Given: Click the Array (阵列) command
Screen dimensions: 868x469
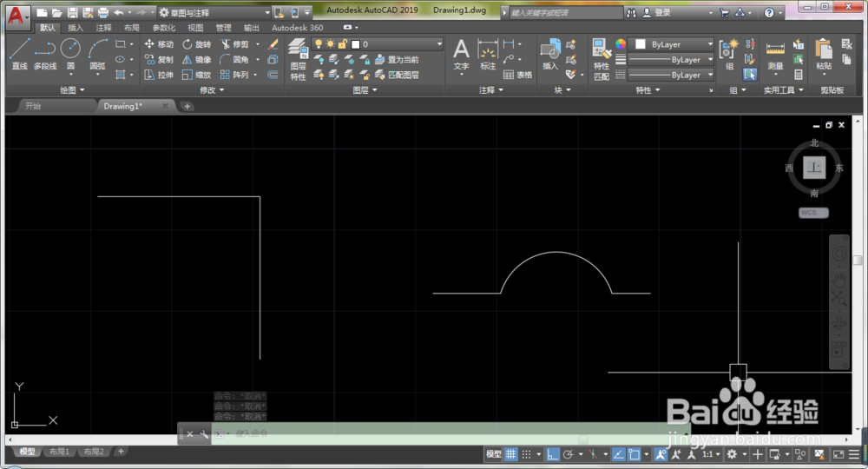Looking at the screenshot, I should [x=234, y=75].
